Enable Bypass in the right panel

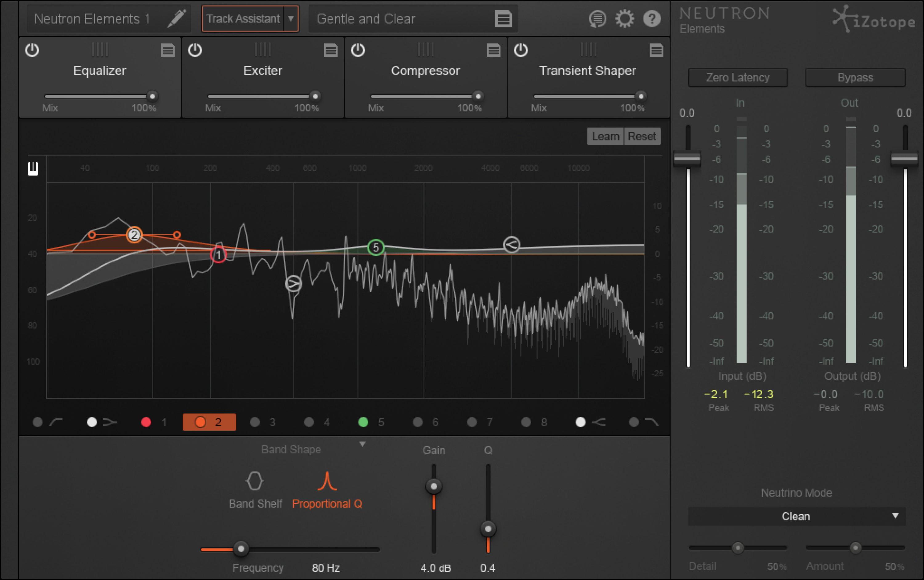tap(855, 78)
